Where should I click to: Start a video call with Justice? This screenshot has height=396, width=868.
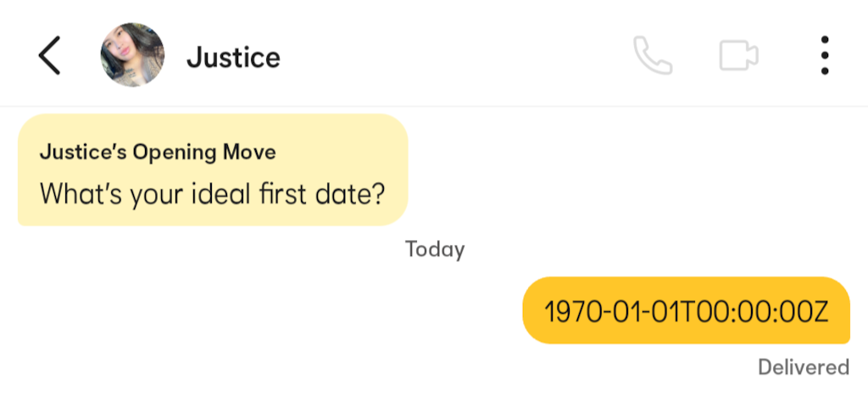click(738, 57)
